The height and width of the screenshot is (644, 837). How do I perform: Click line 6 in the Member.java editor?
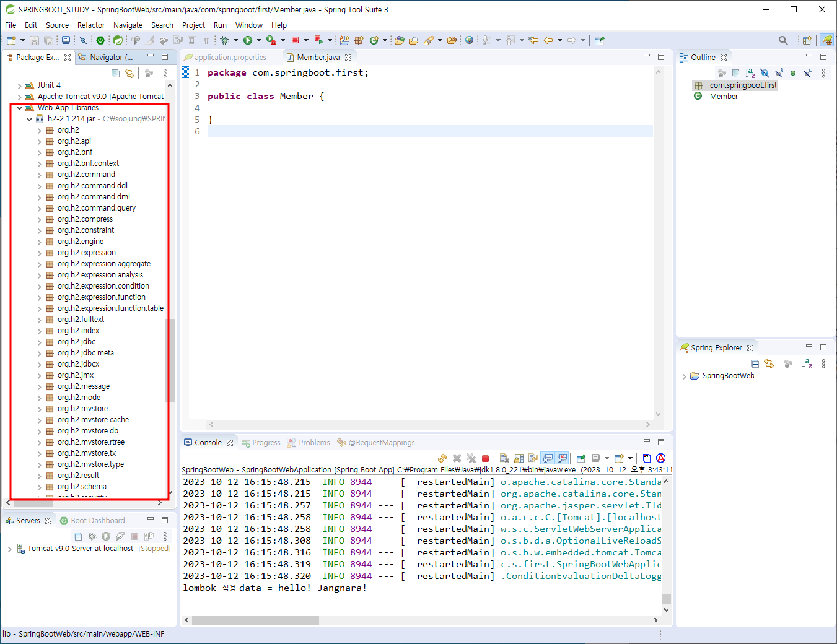pyautogui.click(x=430, y=131)
